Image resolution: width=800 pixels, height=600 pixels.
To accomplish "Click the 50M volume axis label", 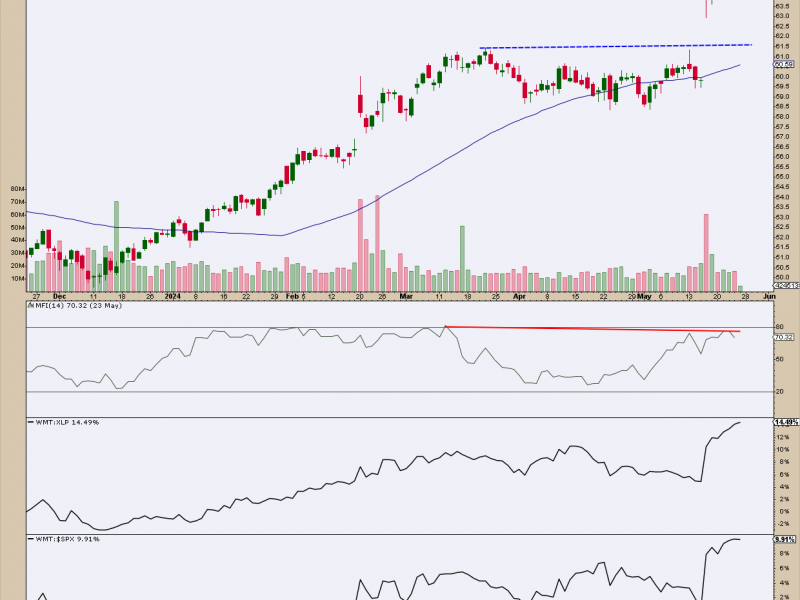I will click(x=17, y=228).
